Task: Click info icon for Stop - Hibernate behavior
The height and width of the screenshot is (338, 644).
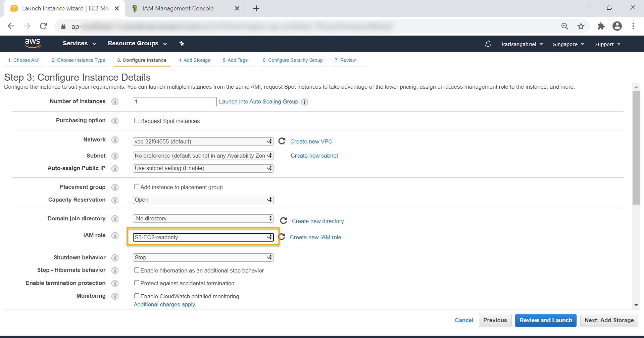Action: pyautogui.click(x=115, y=270)
